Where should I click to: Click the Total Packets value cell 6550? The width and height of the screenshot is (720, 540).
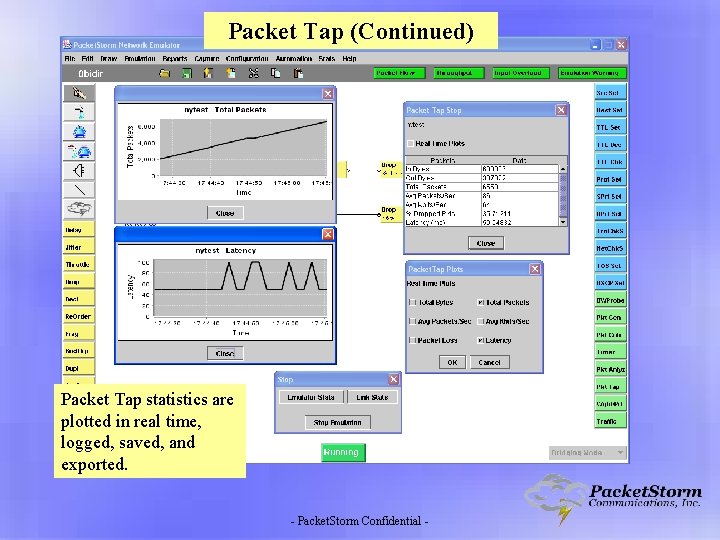(x=520, y=186)
